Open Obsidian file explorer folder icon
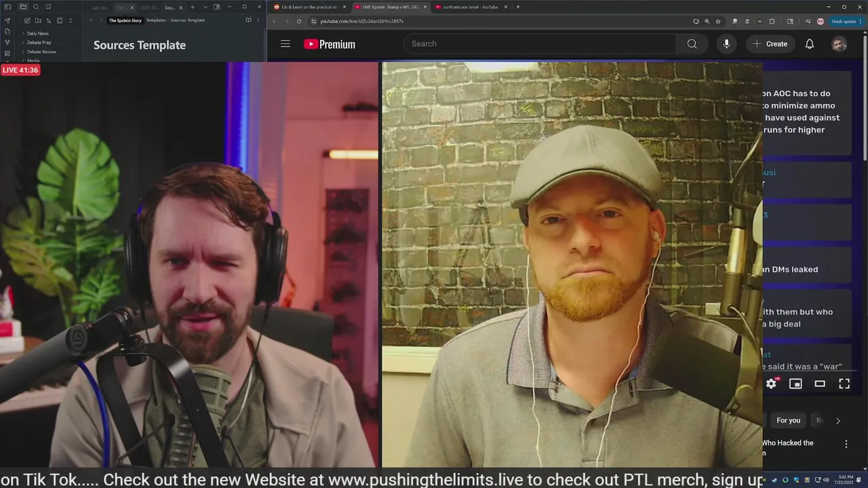This screenshot has height=488, width=868. 23,7
